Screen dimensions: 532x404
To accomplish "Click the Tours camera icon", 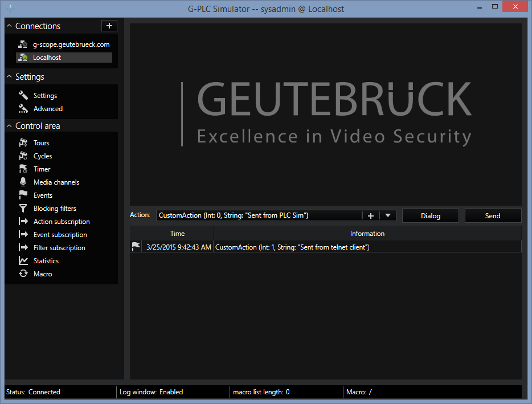I will coord(23,142).
